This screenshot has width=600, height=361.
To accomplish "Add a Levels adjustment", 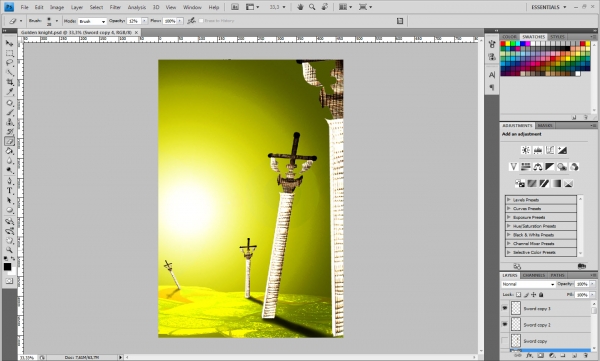I will pyautogui.click(x=538, y=150).
